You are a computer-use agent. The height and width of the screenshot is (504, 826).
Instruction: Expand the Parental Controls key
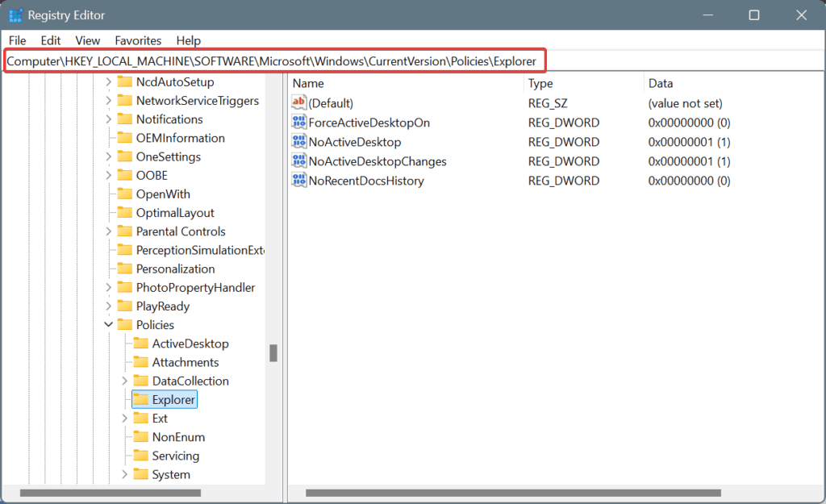pyautogui.click(x=109, y=231)
